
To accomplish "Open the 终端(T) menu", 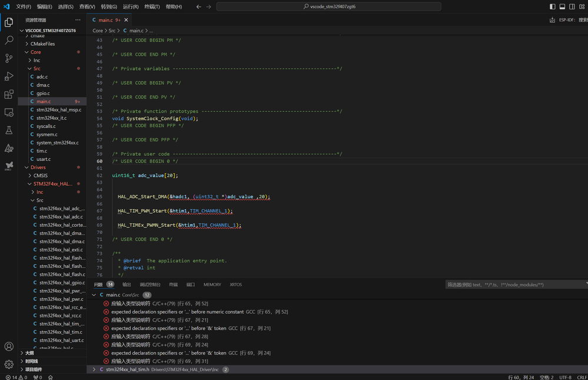I will coord(152,6).
